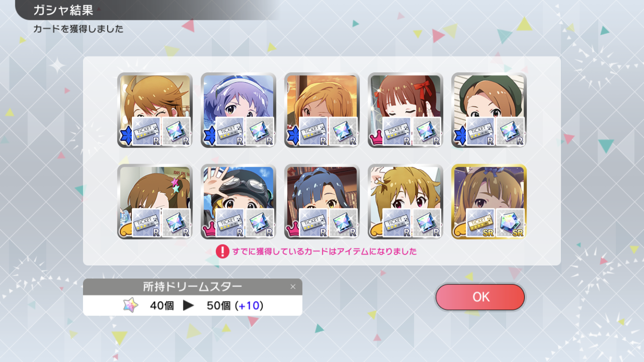Viewport: 644px width, 362px height.
Task: Tap the OK button
Action: pos(480,297)
